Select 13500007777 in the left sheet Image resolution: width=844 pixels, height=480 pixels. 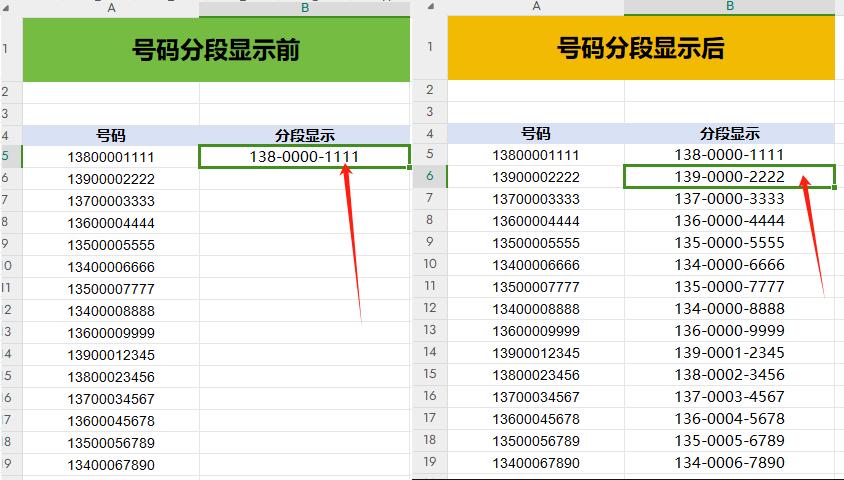111,289
